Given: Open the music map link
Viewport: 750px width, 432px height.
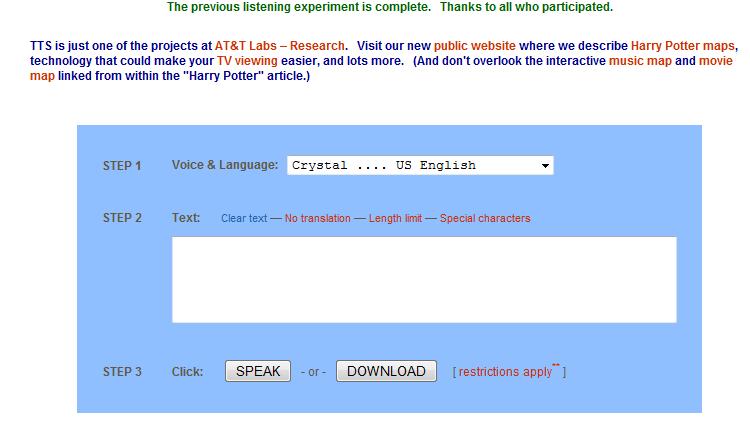Looking at the screenshot, I should coord(640,61).
